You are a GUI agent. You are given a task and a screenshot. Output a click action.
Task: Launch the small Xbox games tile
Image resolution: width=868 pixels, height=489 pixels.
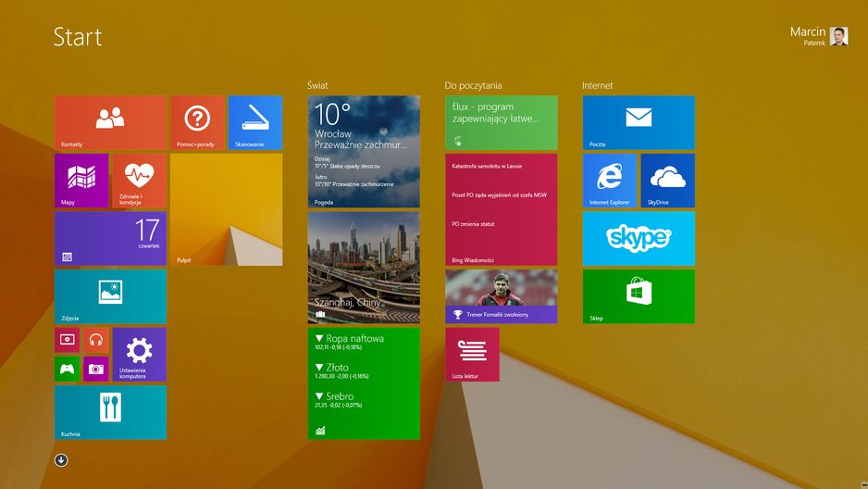click(67, 369)
